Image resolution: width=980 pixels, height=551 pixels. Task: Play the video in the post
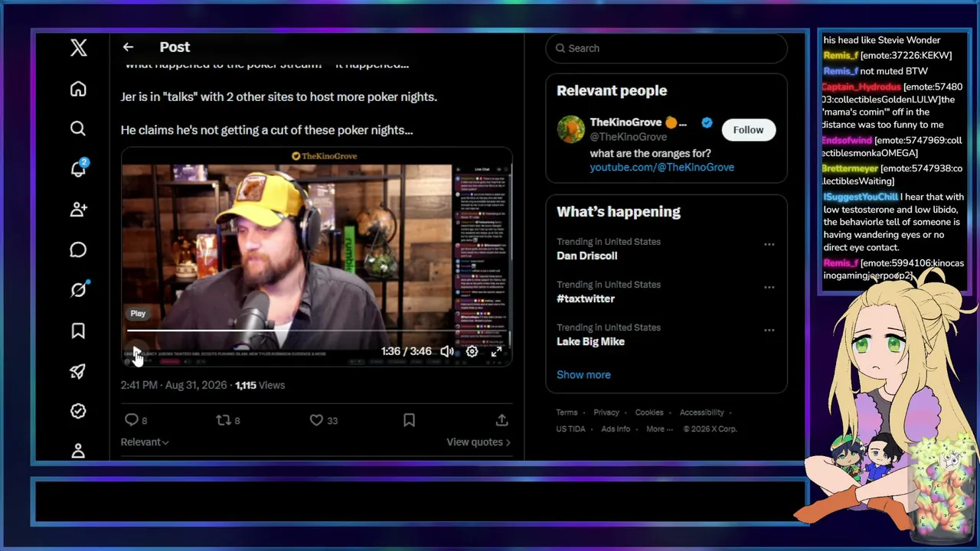point(136,352)
